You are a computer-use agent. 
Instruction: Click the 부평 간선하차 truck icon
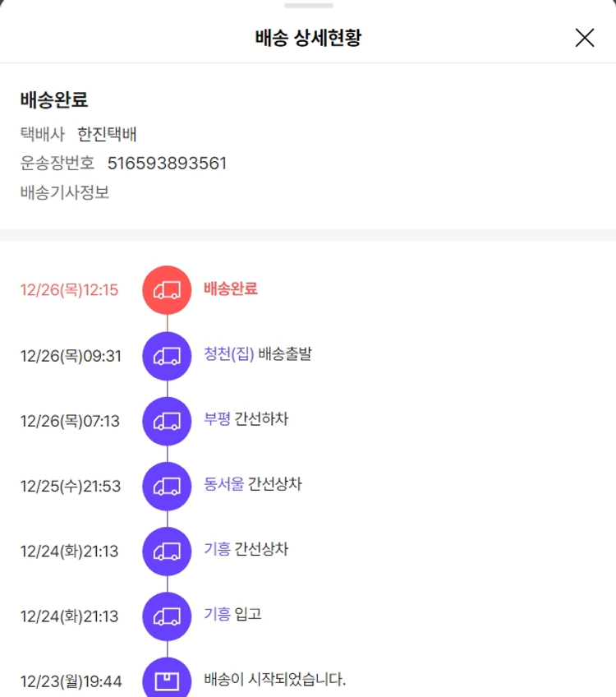[x=167, y=421]
